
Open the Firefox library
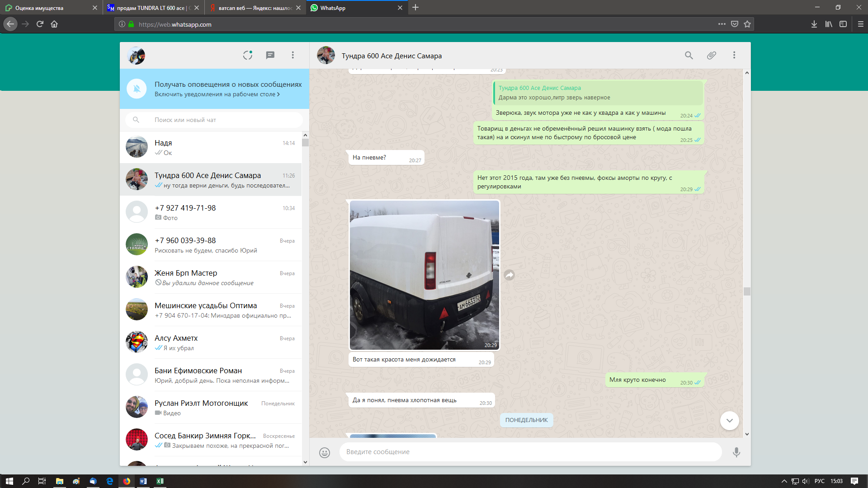[829, 24]
